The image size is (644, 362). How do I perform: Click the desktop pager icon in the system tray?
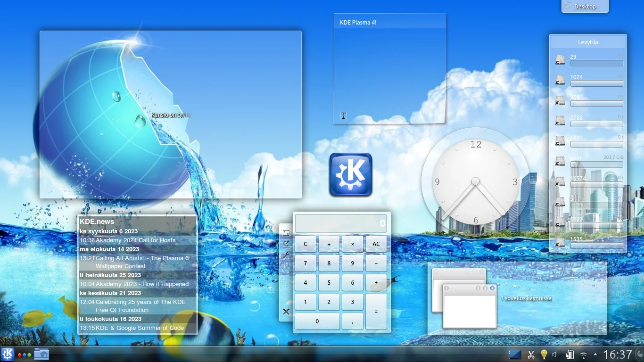click(515, 354)
